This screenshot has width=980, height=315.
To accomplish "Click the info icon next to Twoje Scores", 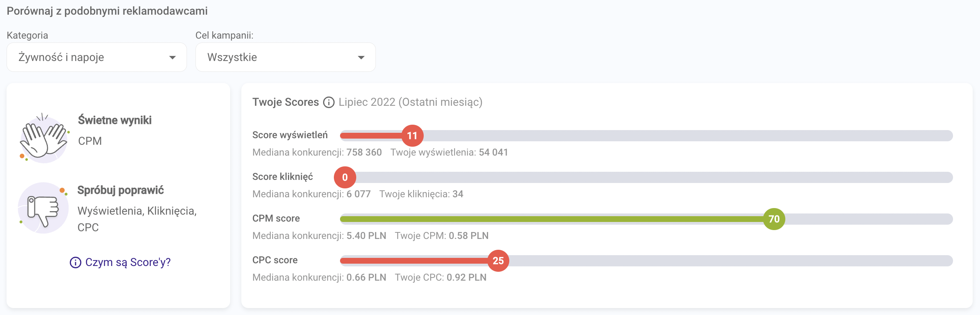I will pos(328,102).
